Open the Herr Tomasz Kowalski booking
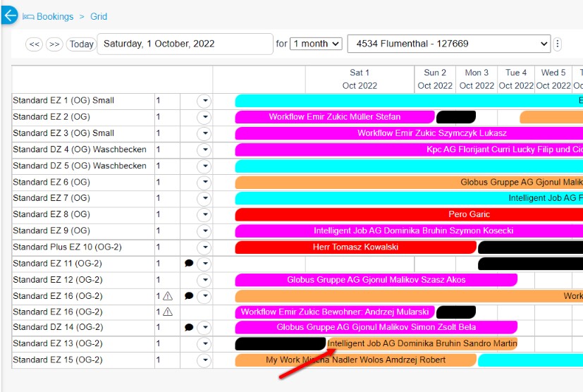The height and width of the screenshot is (392, 583). tap(355, 247)
